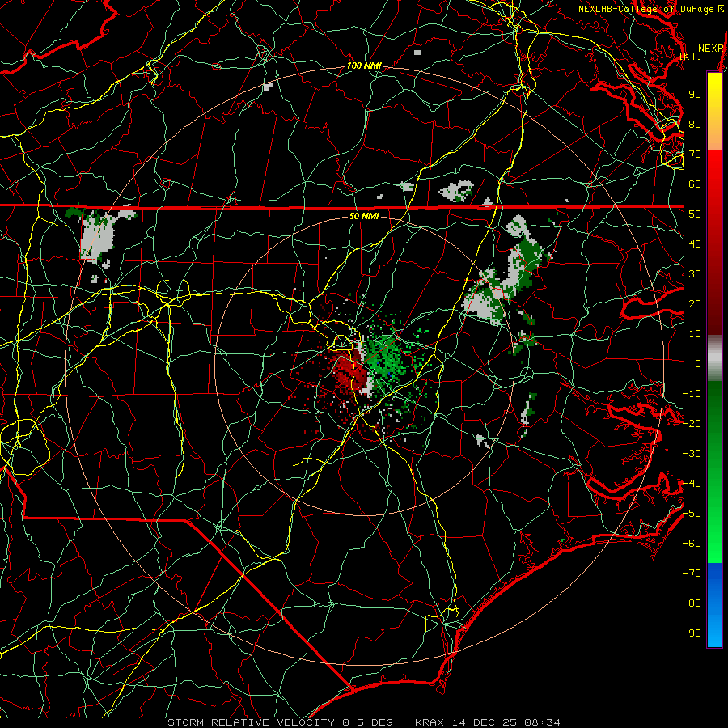Image resolution: width=728 pixels, height=728 pixels.
Task: Click the -30 scale label
Action: [x=692, y=454]
